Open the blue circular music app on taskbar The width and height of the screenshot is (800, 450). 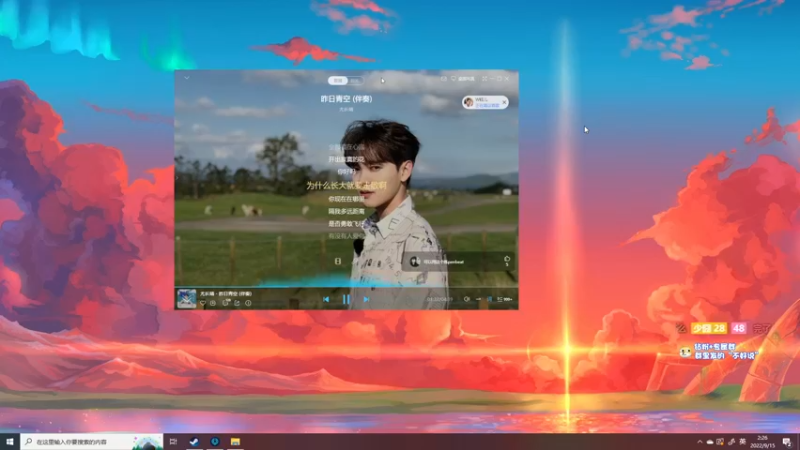[x=215, y=441]
